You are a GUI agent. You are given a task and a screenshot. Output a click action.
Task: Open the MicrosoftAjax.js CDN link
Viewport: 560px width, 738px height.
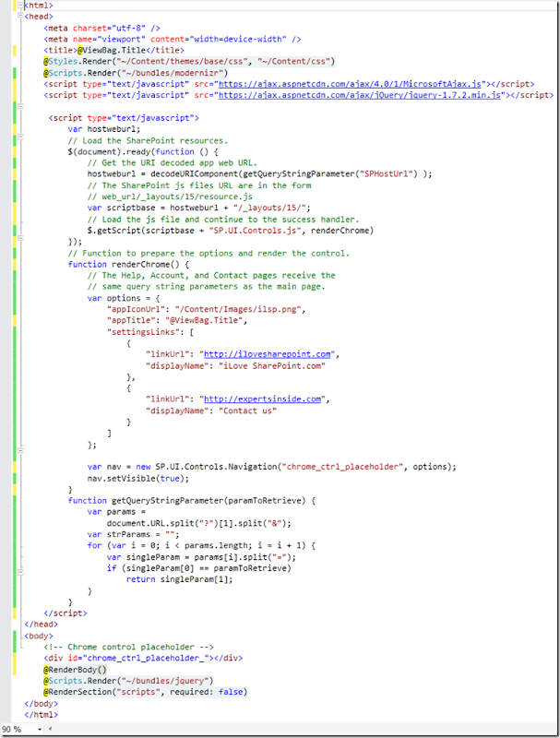coord(350,84)
